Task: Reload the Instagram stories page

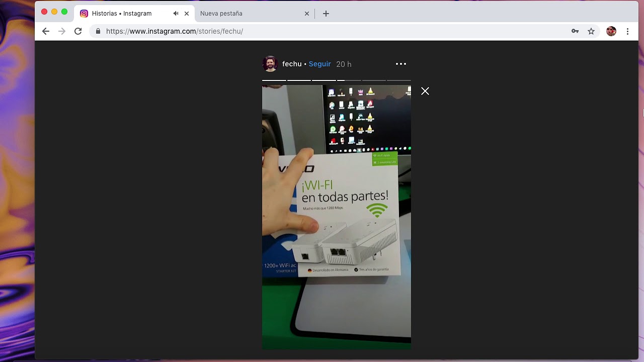Action: click(x=78, y=31)
